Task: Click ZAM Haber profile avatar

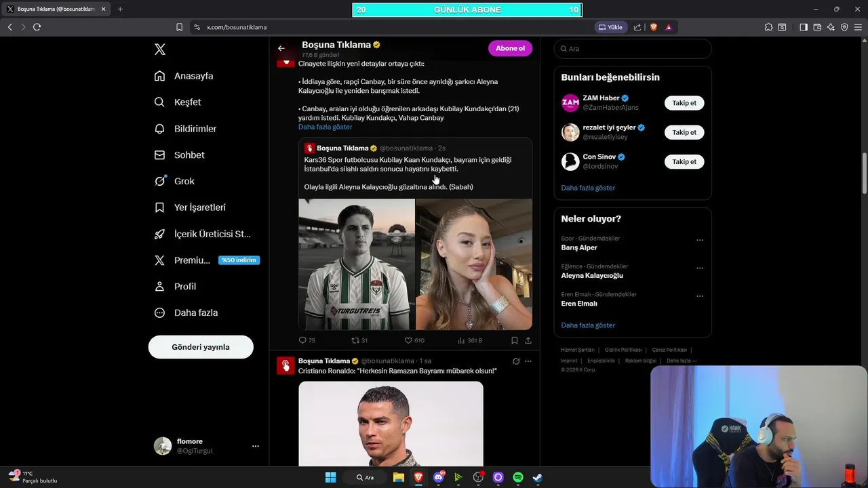Action: click(570, 103)
